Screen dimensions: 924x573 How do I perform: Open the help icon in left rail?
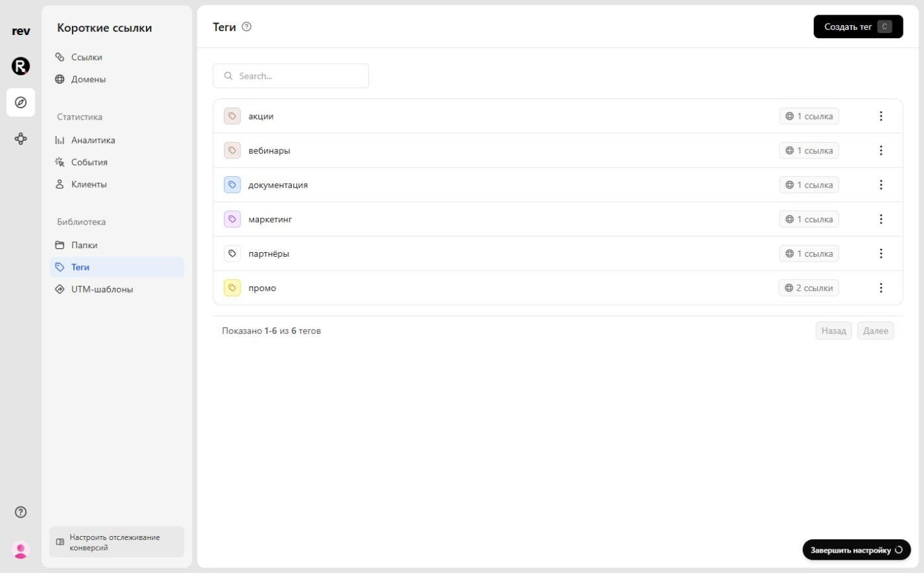(x=20, y=512)
